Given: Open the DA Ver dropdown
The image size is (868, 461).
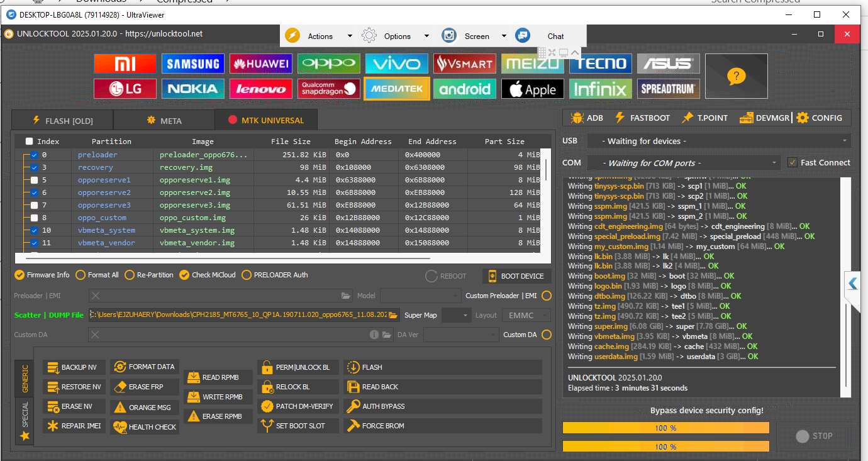Looking at the screenshot, I should pos(461,335).
